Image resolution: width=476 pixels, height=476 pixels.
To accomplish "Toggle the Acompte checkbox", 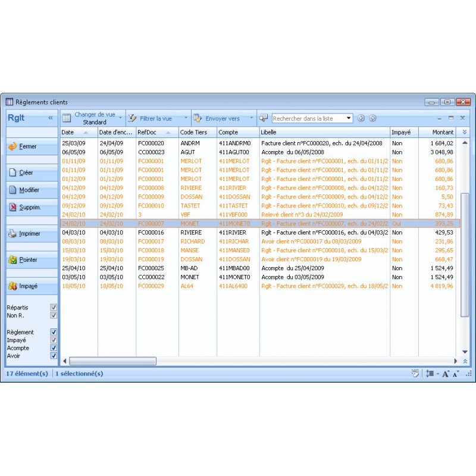I will pyautogui.click(x=54, y=347).
